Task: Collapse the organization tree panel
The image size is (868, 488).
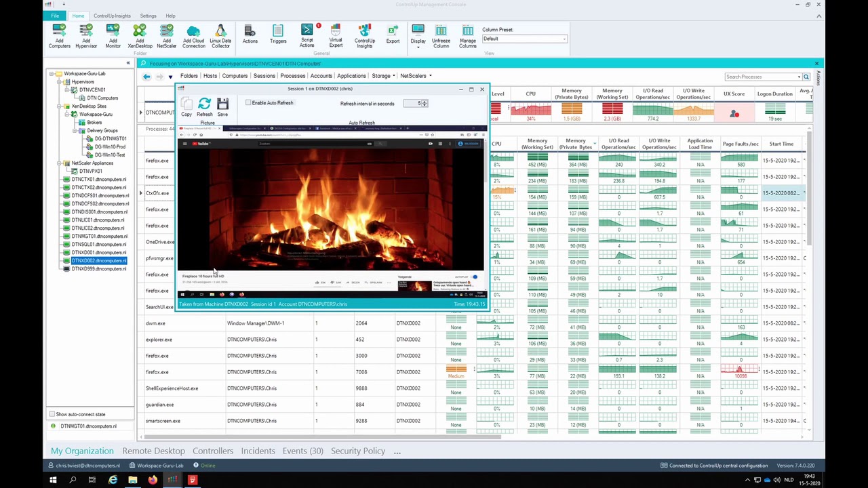Action: click(127, 63)
